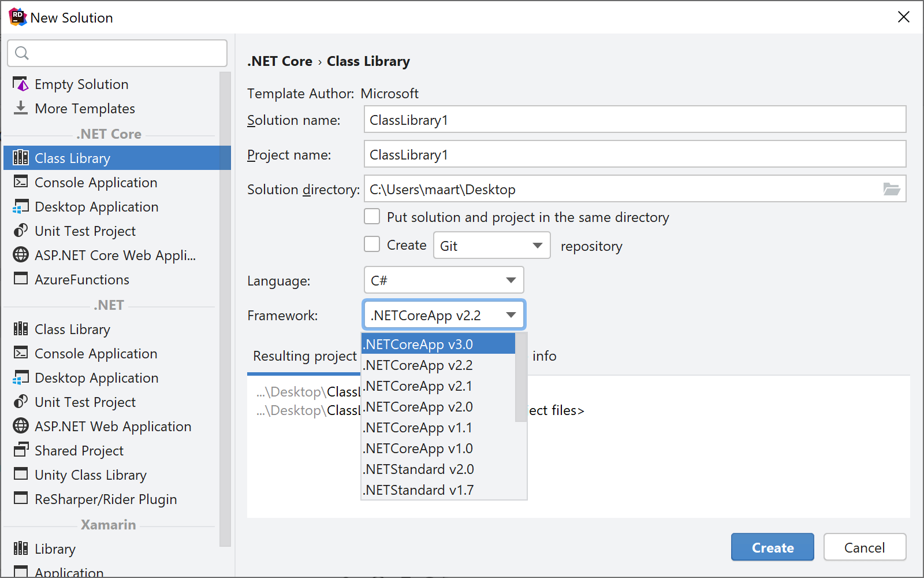Choose .NETStandard v1.7 from framework list
This screenshot has height=578, width=924.
coord(438,489)
